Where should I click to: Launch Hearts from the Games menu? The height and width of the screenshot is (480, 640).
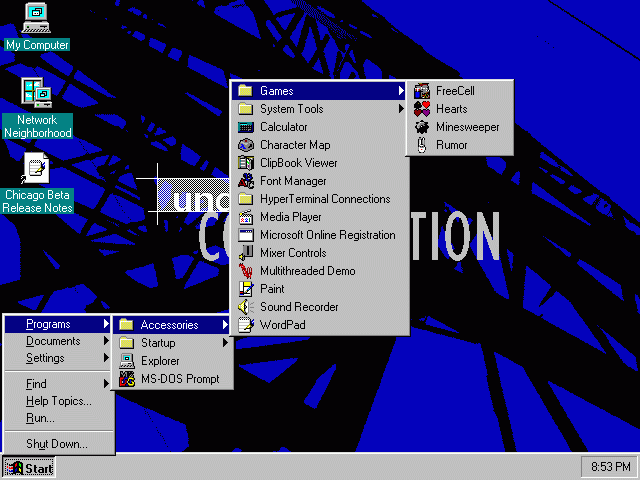coord(460,109)
